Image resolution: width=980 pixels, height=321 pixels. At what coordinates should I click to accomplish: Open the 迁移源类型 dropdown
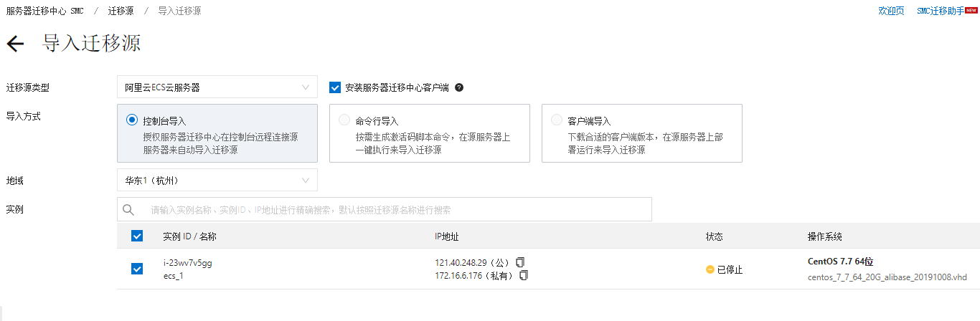tap(217, 87)
